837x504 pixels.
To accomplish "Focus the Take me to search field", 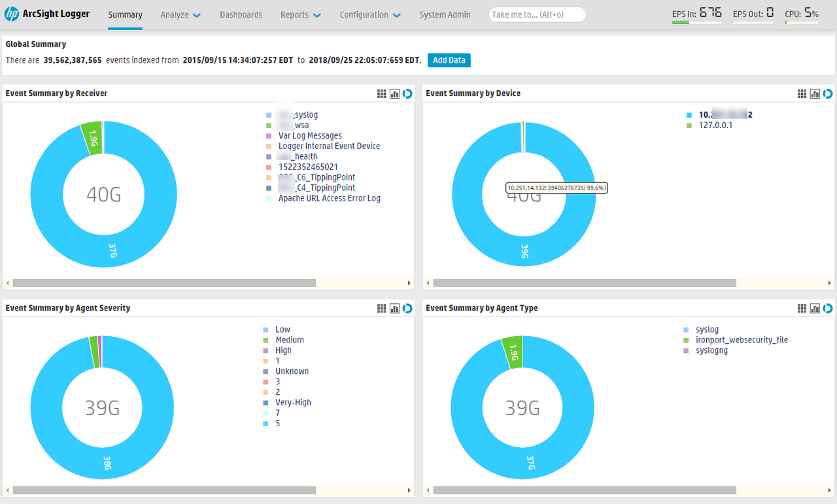I will (538, 15).
